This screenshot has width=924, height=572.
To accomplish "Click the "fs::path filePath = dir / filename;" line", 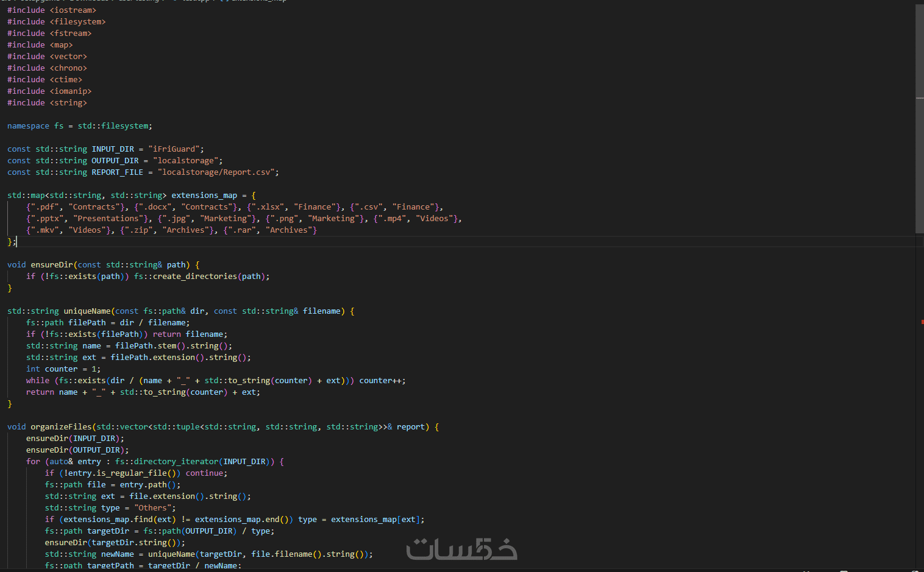I will 108,323.
